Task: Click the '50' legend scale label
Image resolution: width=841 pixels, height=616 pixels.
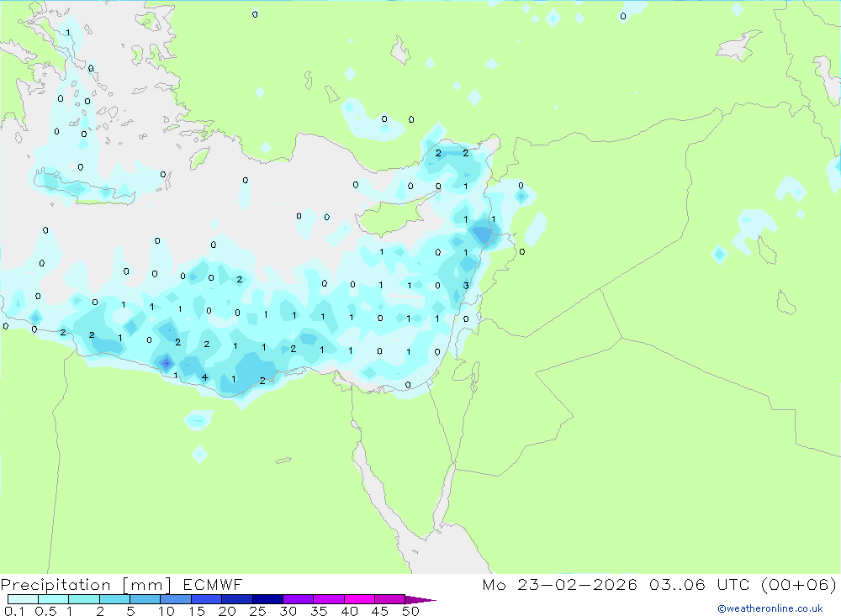Action: [410, 611]
